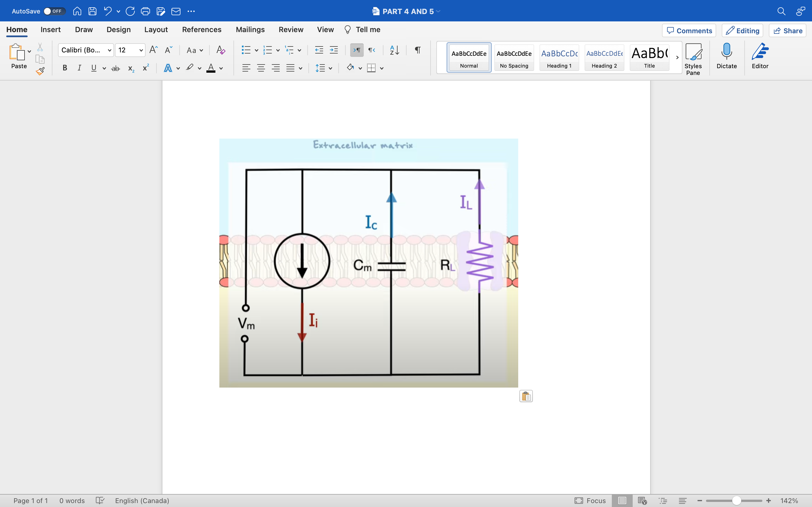
Task: Toggle show paragraph marks pilcrow
Action: click(417, 50)
